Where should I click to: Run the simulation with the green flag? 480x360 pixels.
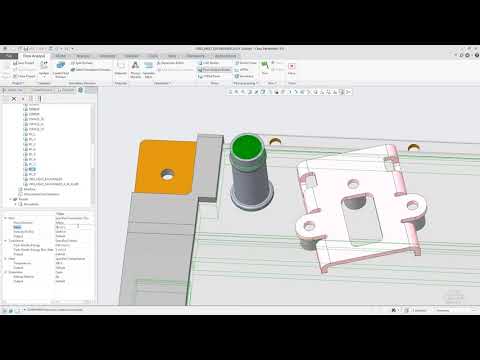point(265,68)
